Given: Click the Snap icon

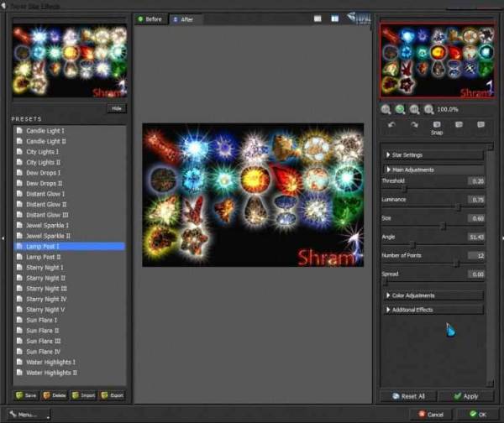Looking at the screenshot, I should point(437,125).
